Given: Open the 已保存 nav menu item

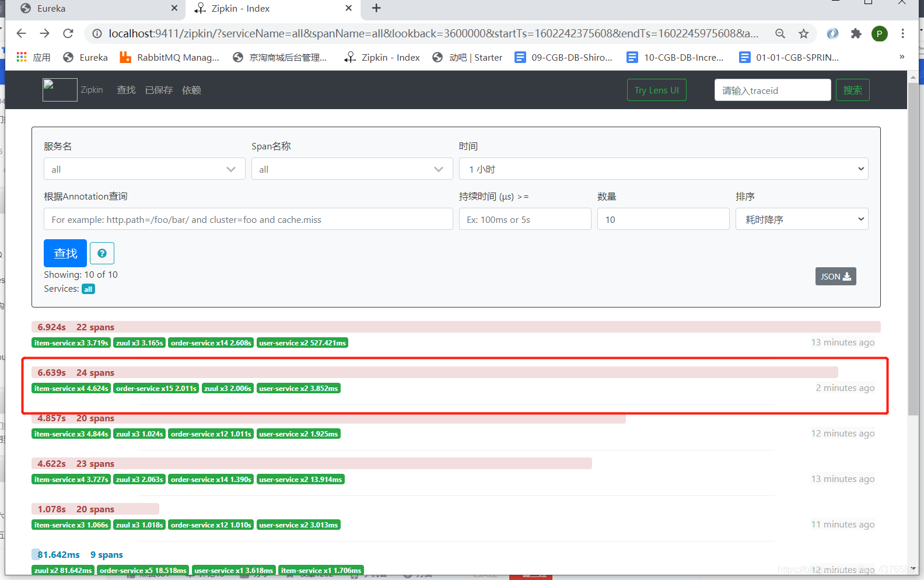Looking at the screenshot, I should [159, 90].
